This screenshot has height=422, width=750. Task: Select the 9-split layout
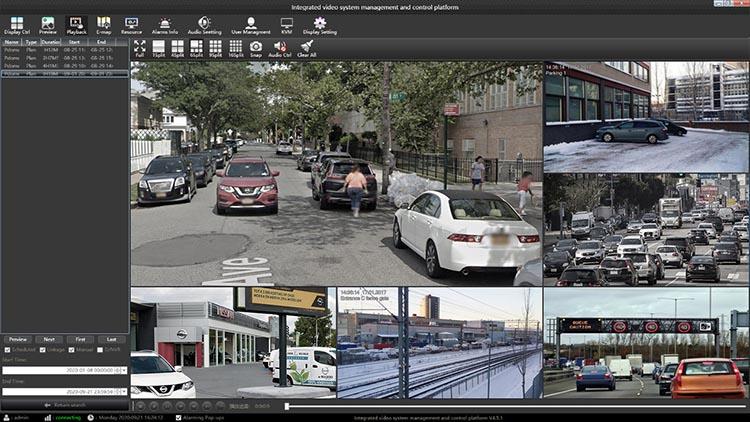215,48
